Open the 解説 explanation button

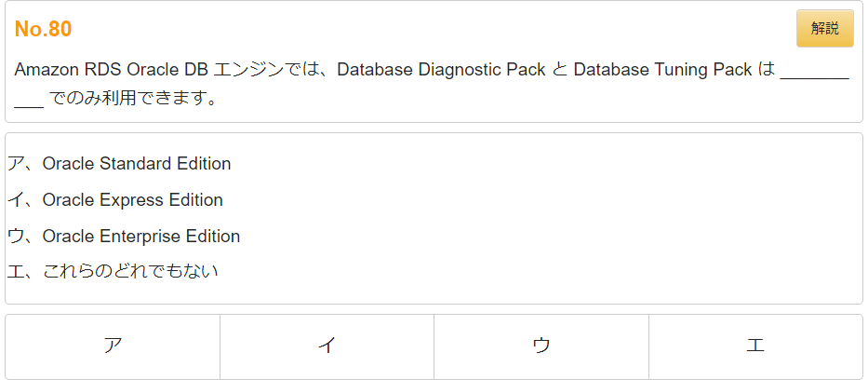click(825, 28)
